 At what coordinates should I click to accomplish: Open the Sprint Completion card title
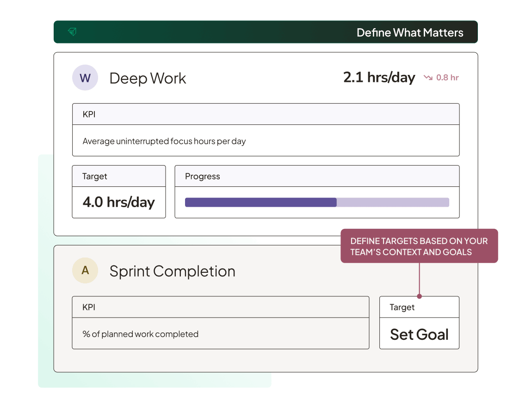[x=172, y=271]
